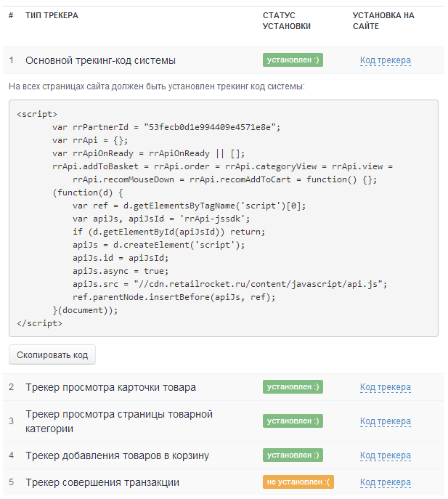Click the '(function(d) {' code line
The height and width of the screenshot is (499, 448).
pos(88,192)
